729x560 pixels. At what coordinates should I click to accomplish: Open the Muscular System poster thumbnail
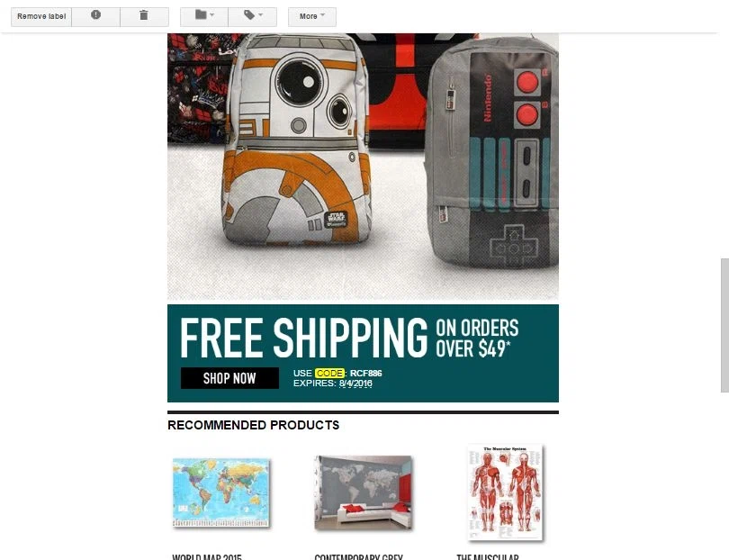pos(505,492)
